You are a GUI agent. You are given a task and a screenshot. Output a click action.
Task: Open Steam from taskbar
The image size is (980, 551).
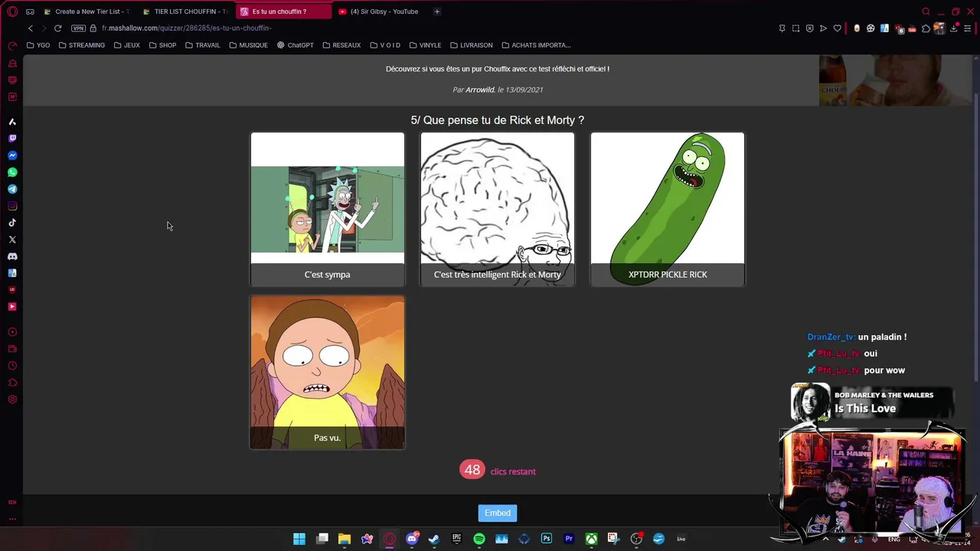coord(434,539)
